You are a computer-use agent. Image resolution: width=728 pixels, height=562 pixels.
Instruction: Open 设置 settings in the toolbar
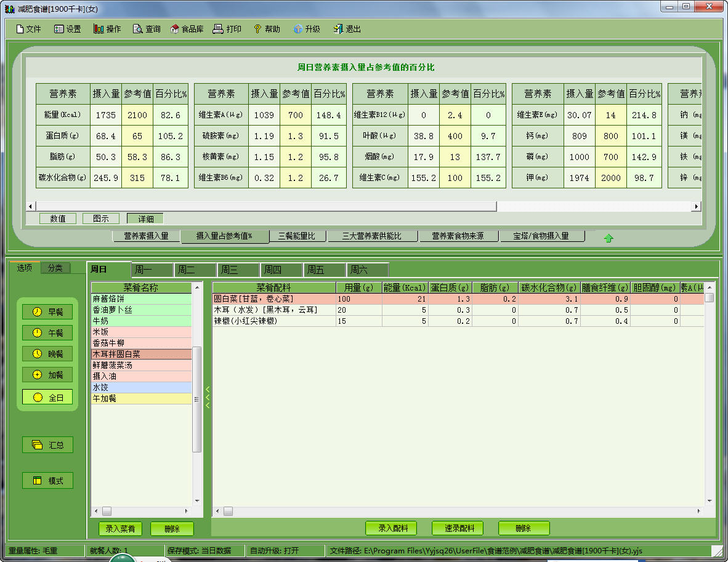click(67, 29)
